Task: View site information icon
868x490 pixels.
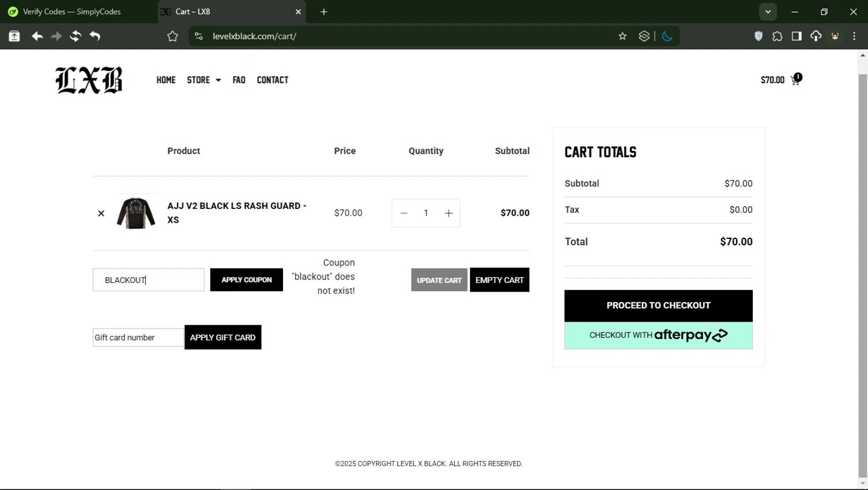Action: [198, 36]
